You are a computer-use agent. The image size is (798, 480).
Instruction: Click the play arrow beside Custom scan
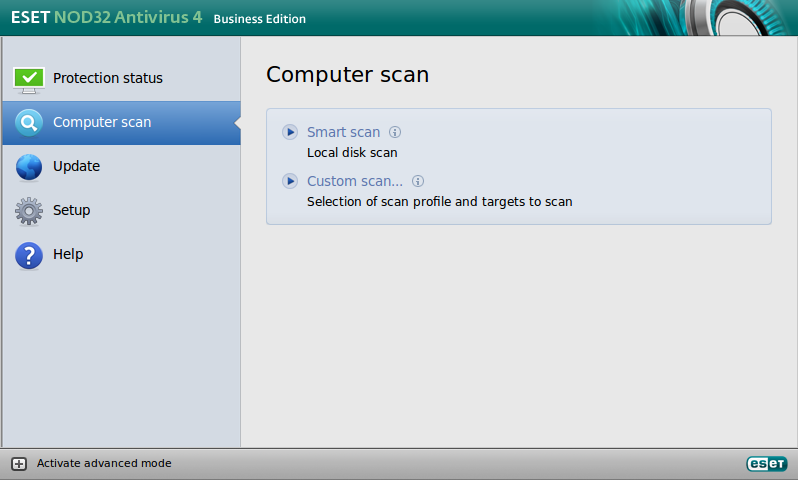(x=290, y=181)
